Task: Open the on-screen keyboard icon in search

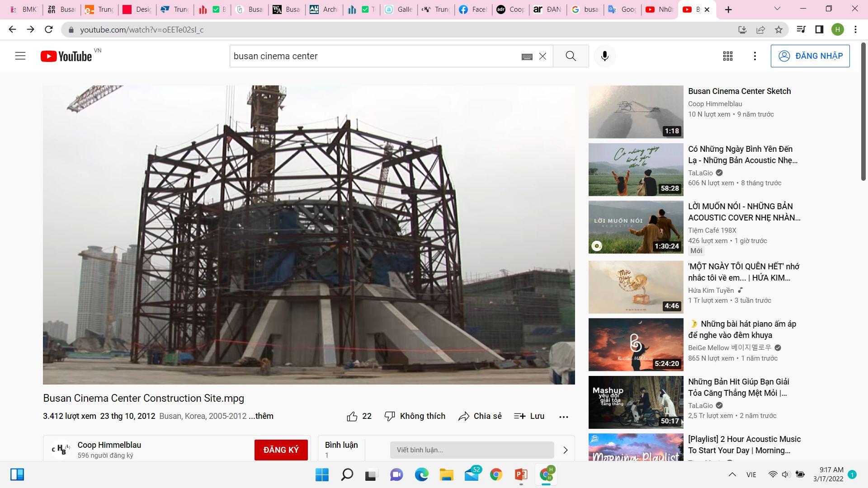Action: (527, 56)
